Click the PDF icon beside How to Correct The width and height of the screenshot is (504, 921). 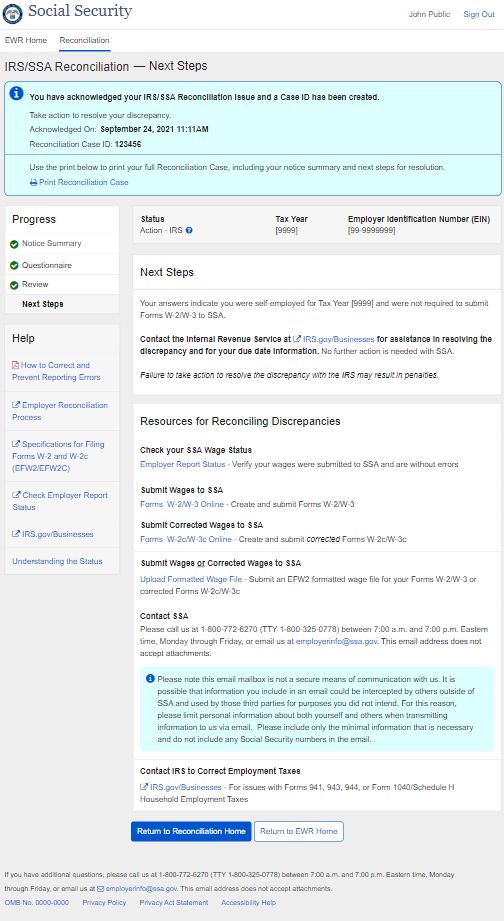[x=16, y=365]
